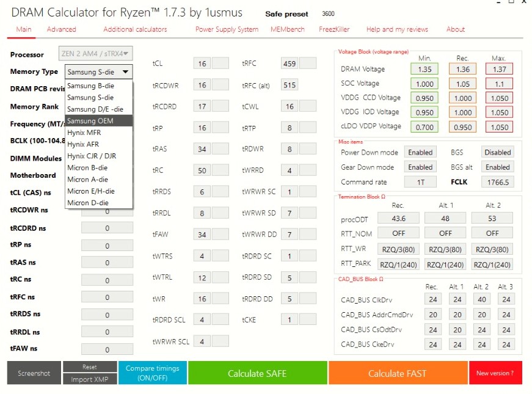Click the tRAS ns value field
Image resolution: width=532 pixels, height=394 pixels.
(x=107, y=263)
